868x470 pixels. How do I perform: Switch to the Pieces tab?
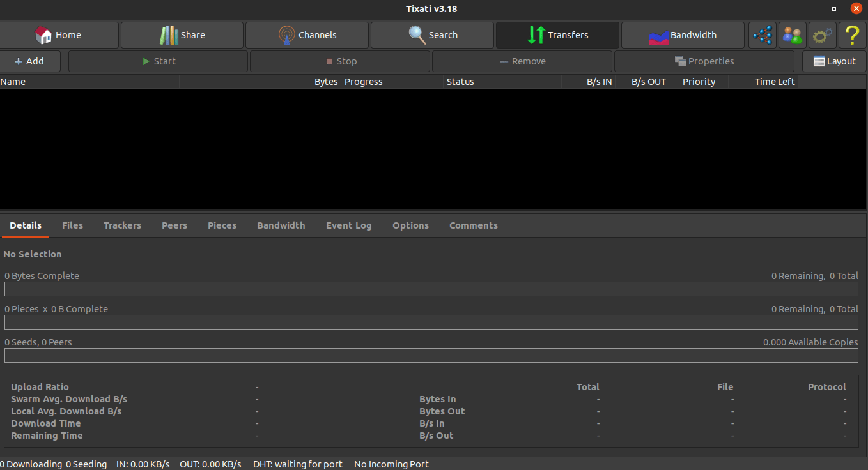click(x=222, y=225)
